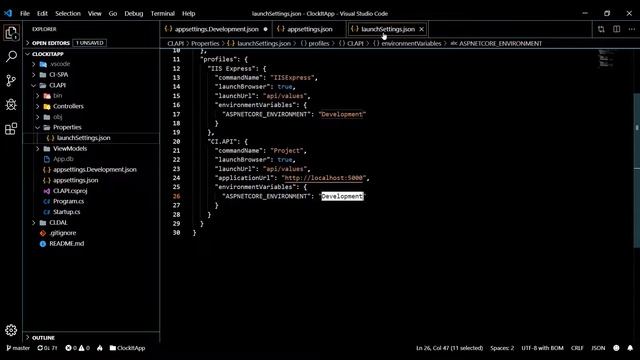Image resolution: width=640 pixels, height=360 pixels.
Task: Select language mode JSON in status bar
Action: click(598, 348)
